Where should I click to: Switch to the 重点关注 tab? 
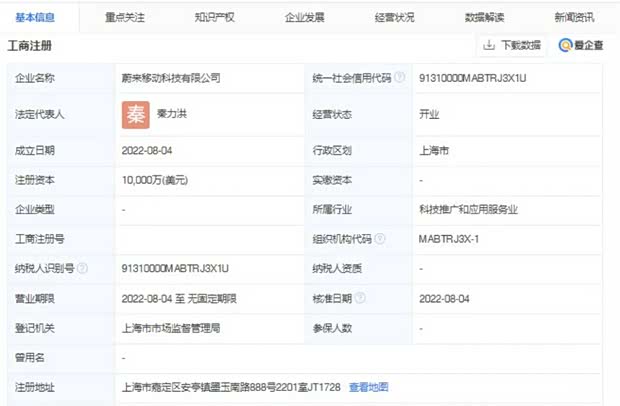click(125, 16)
